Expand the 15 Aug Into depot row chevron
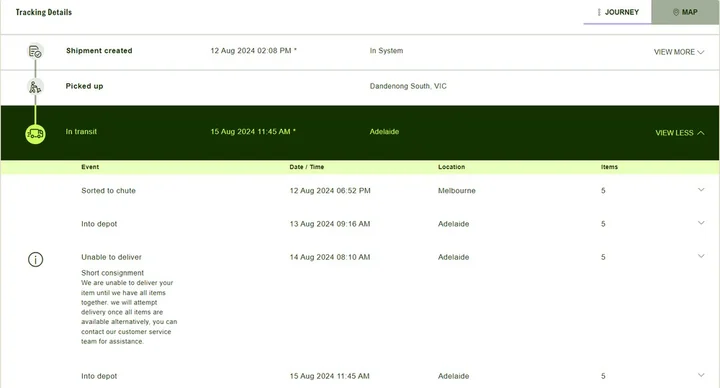720x388 pixels. 701,375
